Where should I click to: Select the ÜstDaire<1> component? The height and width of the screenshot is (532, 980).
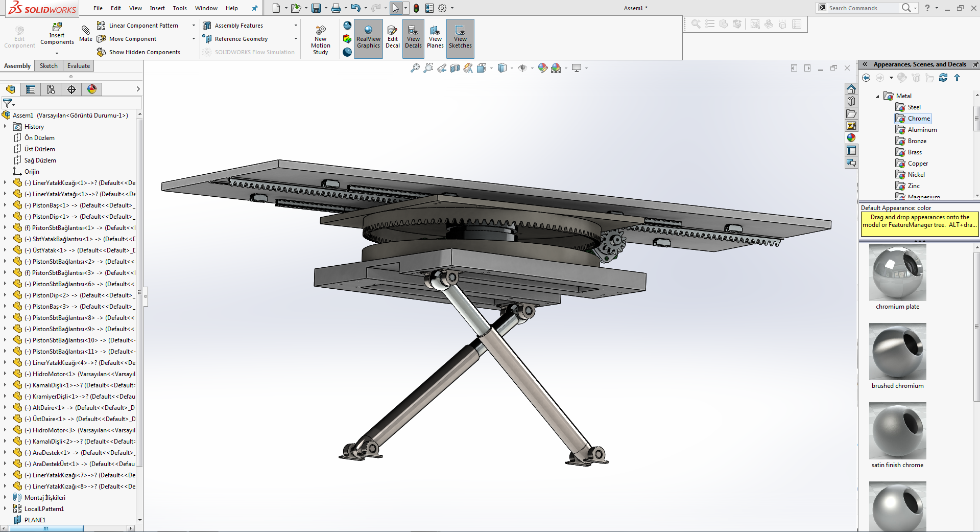click(x=75, y=419)
